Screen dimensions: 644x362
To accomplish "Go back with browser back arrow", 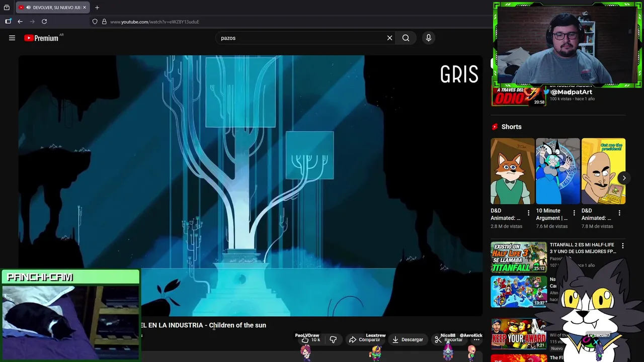I will [x=20, y=22].
